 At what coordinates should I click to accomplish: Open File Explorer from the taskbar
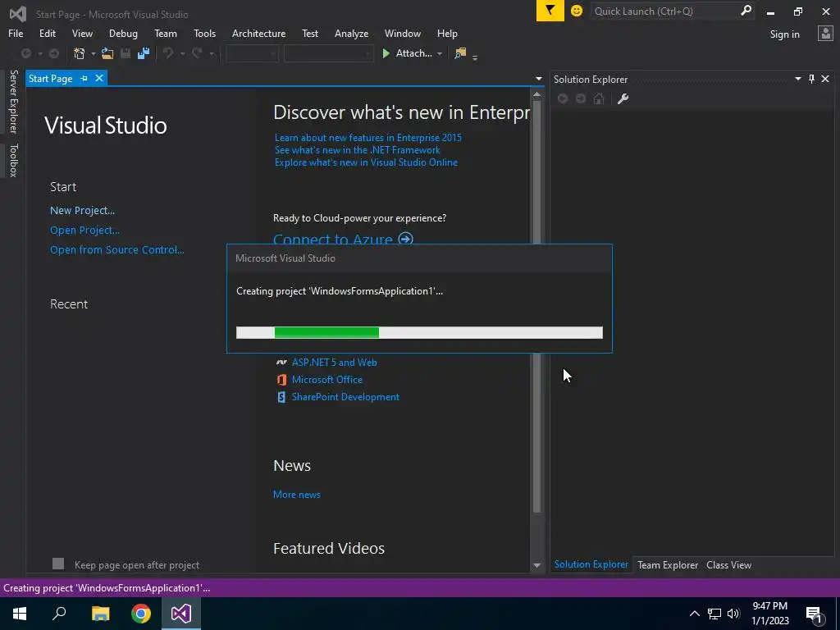101,614
